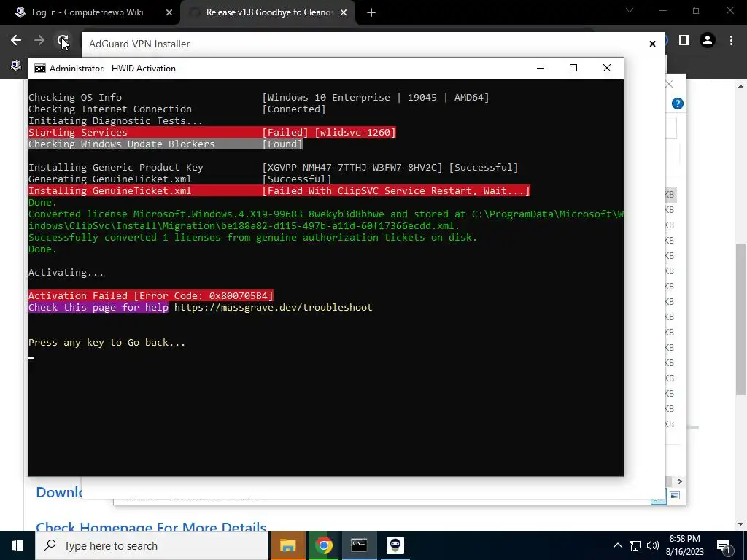The image size is (747, 560).
Task: Click the browser page vertical scrollbar thumb
Action: click(x=740, y=319)
